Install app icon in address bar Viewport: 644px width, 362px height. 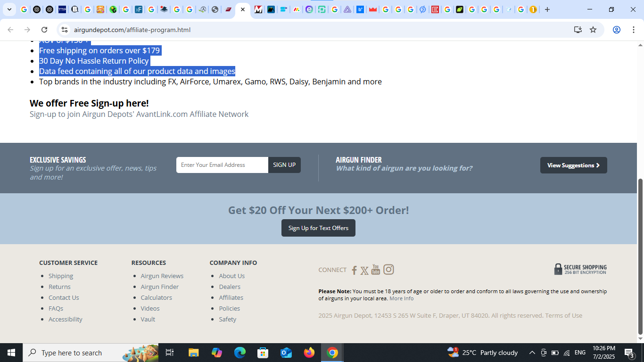578,30
